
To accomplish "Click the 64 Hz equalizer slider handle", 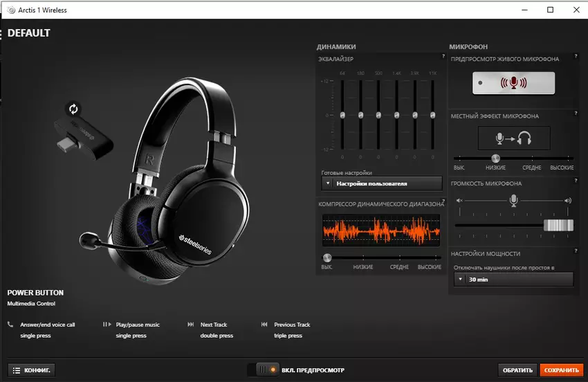I will click(x=342, y=115).
